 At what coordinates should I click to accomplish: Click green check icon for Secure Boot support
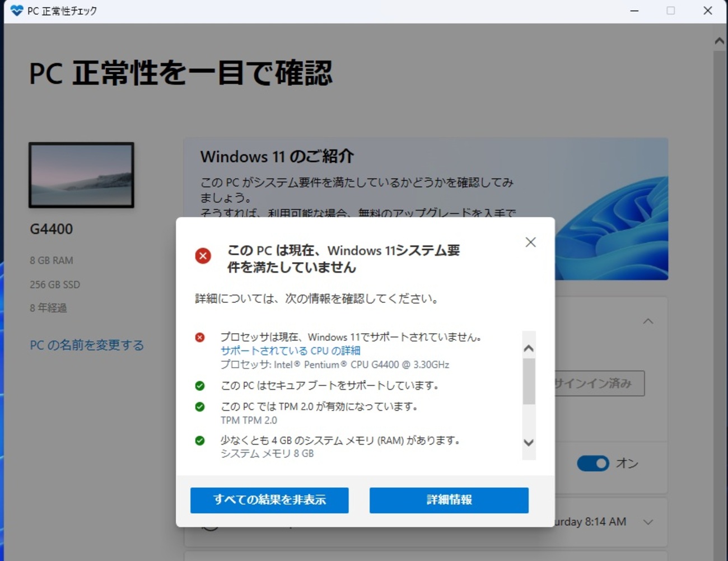tap(200, 386)
